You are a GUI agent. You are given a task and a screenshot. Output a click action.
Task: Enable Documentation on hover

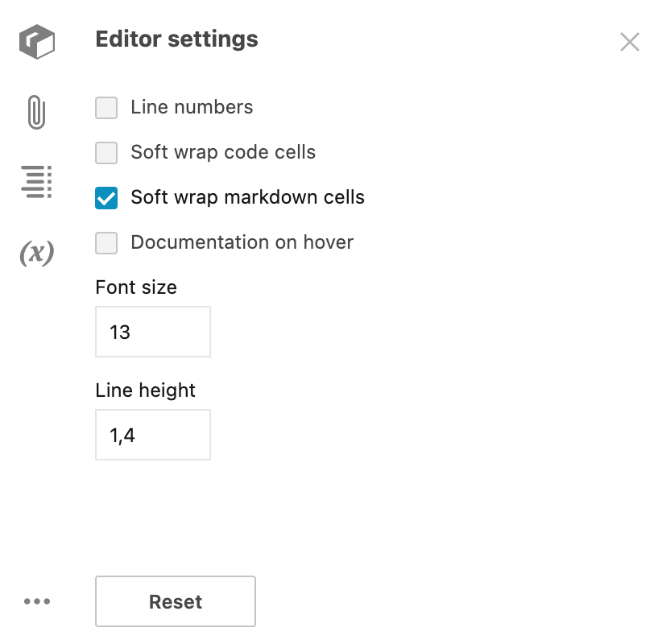pos(106,242)
